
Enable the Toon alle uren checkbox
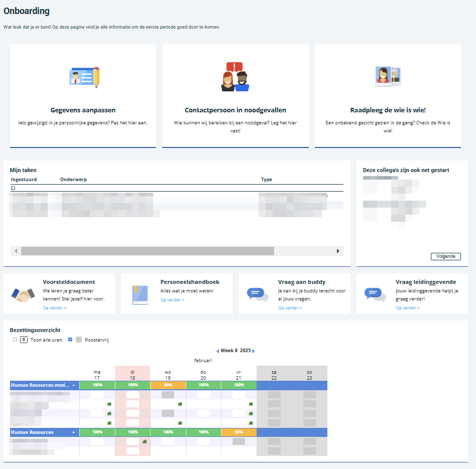tap(15, 340)
